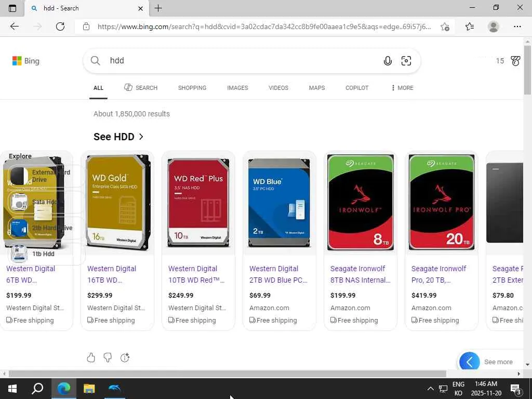Select the ALL results tab
Image resolution: width=532 pixels, height=399 pixels.
point(98,88)
